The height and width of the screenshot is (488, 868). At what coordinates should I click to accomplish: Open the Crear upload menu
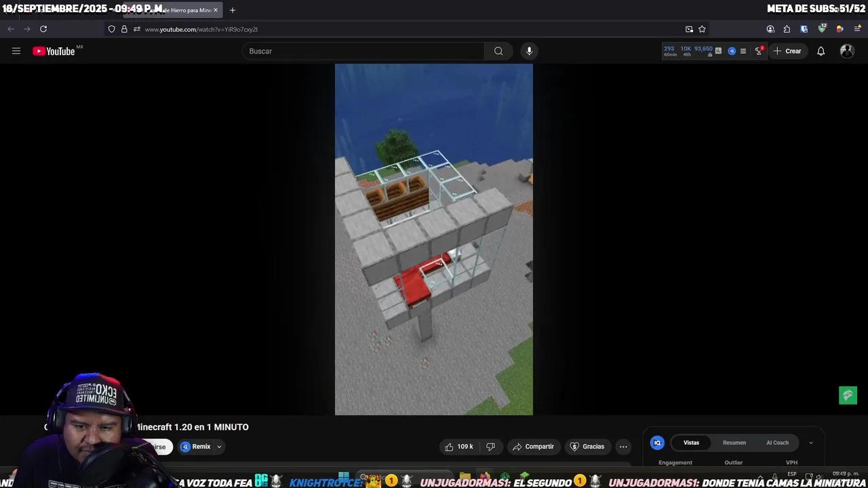pos(787,51)
